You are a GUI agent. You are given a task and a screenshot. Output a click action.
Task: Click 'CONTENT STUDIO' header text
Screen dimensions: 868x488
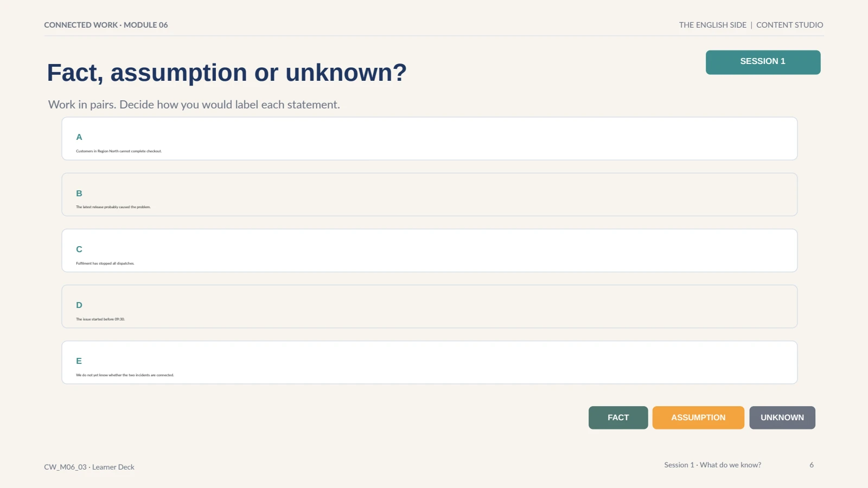(790, 25)
